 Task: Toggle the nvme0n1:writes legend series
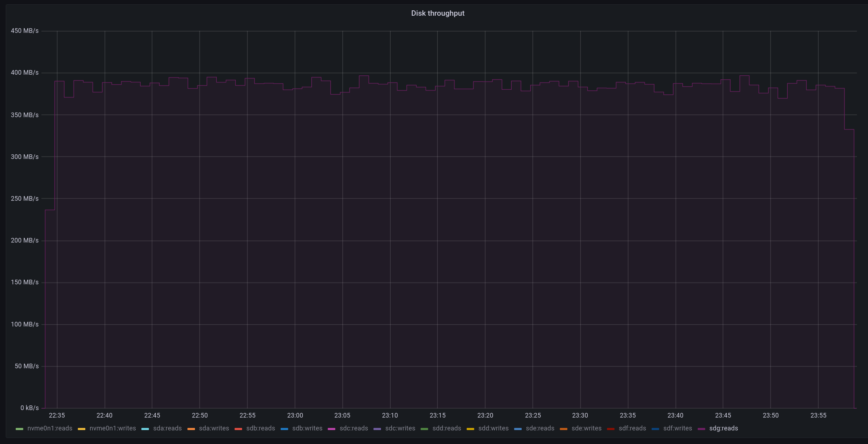pyautogui.click(x=112, y=428)
